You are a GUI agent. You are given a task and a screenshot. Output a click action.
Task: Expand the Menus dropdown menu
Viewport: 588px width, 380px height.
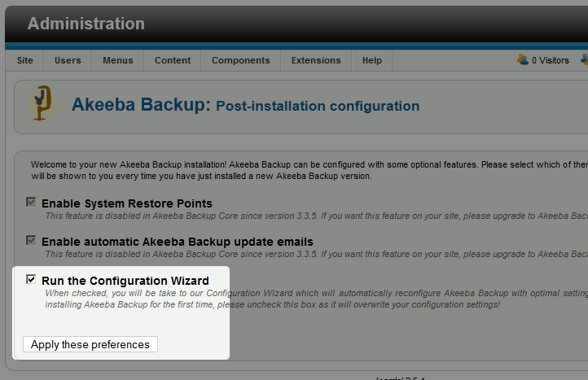[118, 60]
